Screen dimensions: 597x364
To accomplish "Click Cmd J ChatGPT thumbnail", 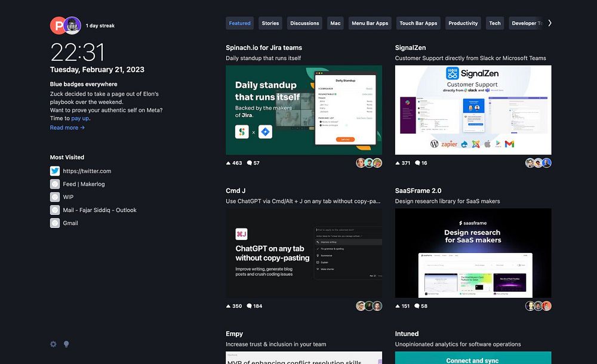I will pos(304,253).
